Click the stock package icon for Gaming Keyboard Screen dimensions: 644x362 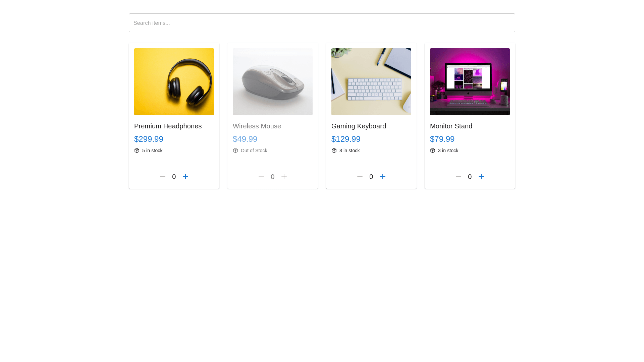(x=334, y=150)
